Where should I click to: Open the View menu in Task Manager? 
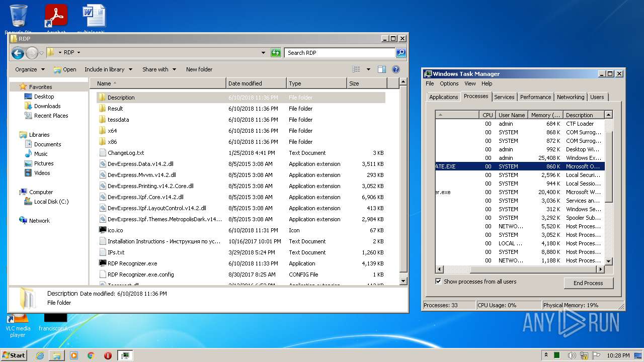(x=470, y=83)
